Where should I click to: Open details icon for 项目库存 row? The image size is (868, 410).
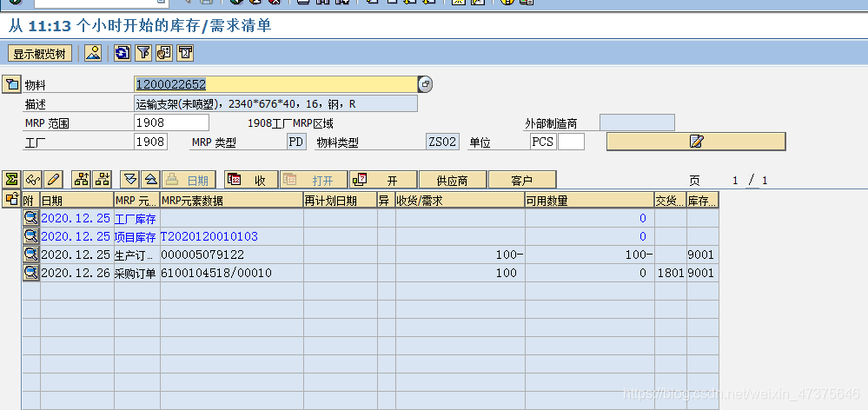(31, 236)
